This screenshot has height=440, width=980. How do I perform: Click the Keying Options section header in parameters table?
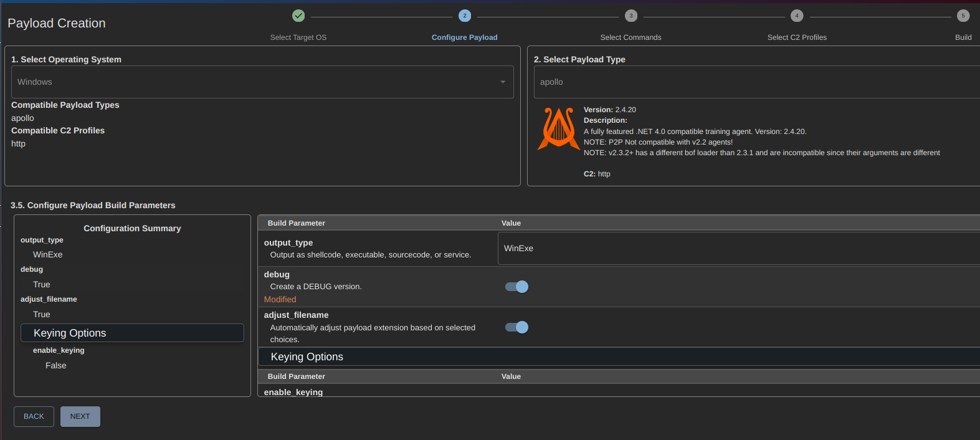[x=619, y=356]
